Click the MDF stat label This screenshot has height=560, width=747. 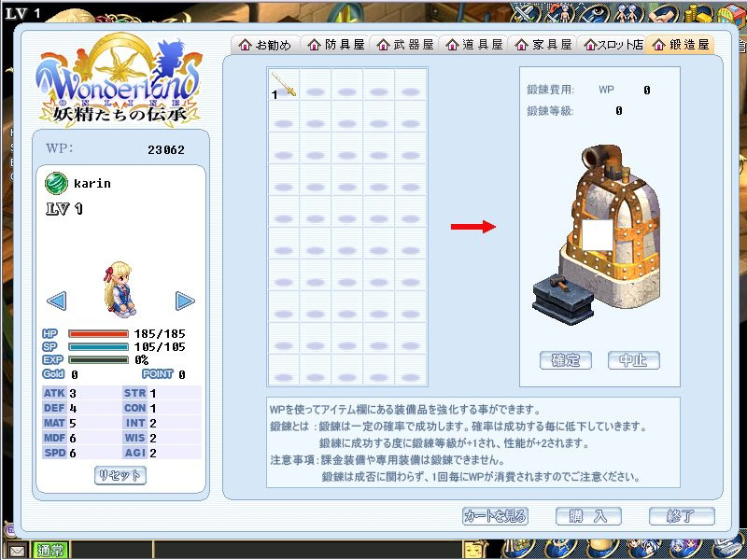pos(54,438)
